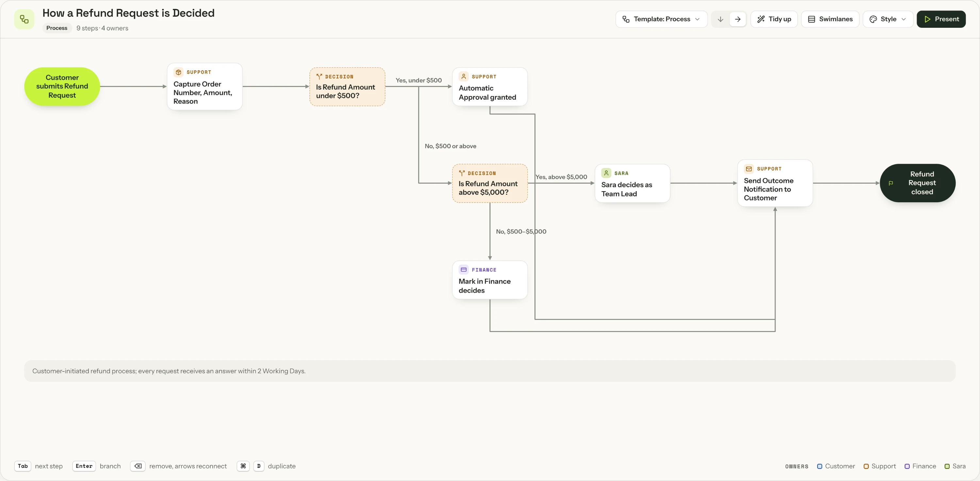
Task: Click the Tidy up magic wand button
Action: pyautogui.click(x=774, y=19)
